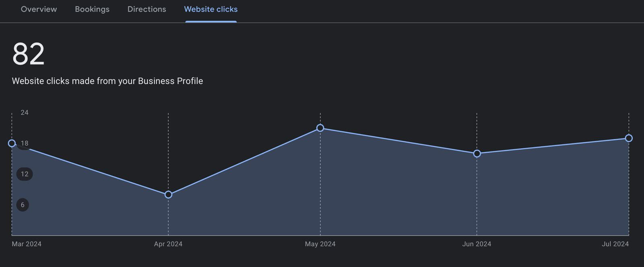Viewport: 644px width, 267px height.
Task: Click the Jun 2024 axis label
Action: point(477,244)
